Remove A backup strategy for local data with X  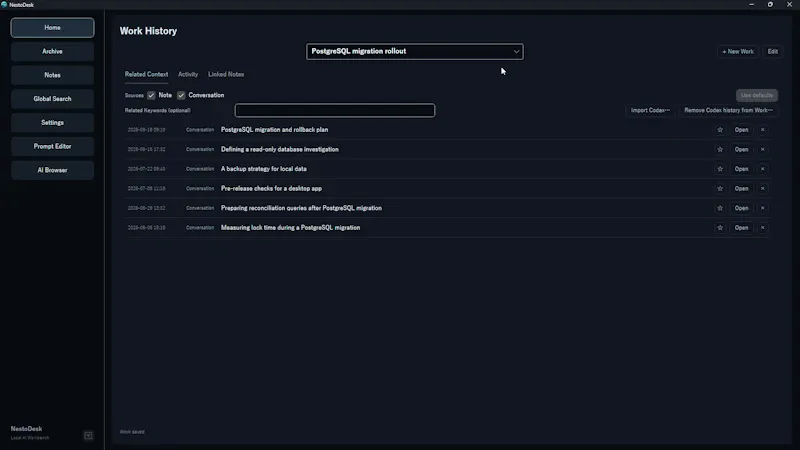tap(763, 169)
